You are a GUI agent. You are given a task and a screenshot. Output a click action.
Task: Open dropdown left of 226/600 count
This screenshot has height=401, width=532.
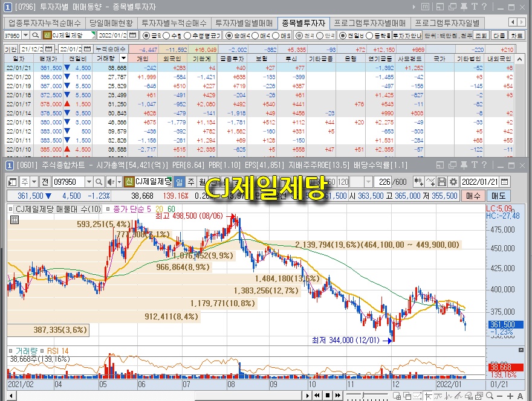tap(368, 182)
